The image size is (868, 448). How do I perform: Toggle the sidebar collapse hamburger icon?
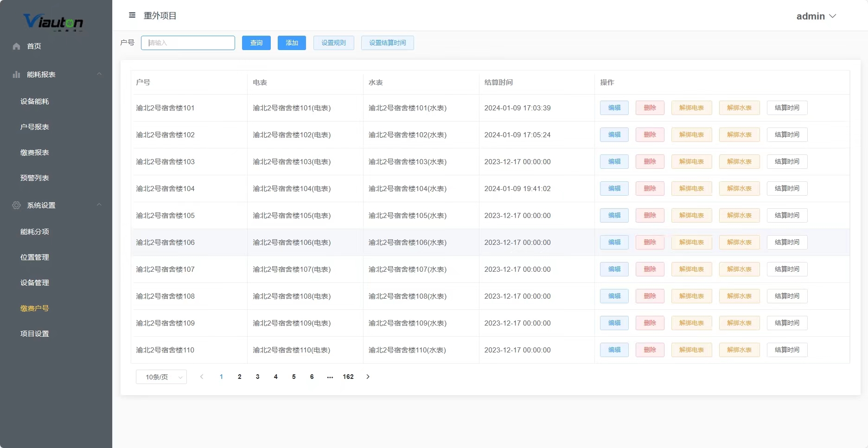(132, 15)
